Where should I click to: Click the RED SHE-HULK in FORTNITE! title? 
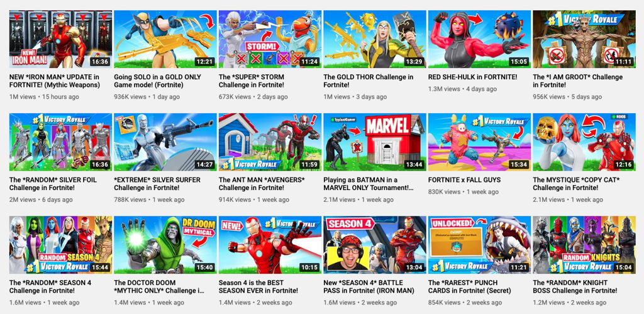tap(472, 77)
